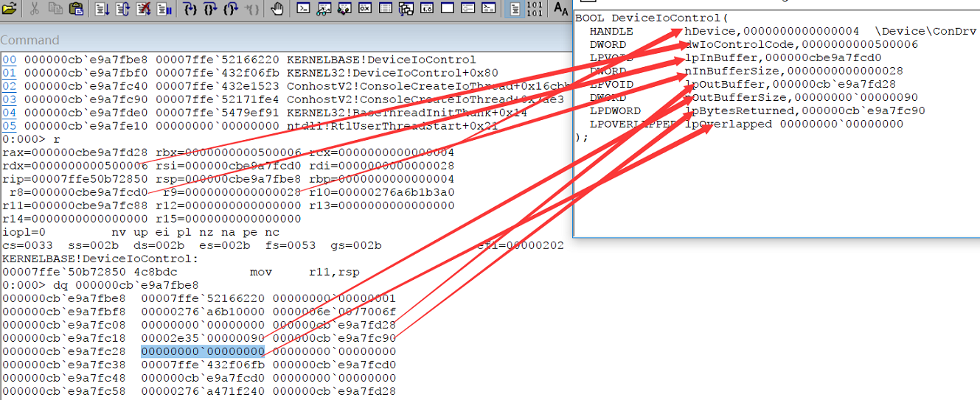Click the rax=000000cbe9a7fd28 register value

coord(75,152)
